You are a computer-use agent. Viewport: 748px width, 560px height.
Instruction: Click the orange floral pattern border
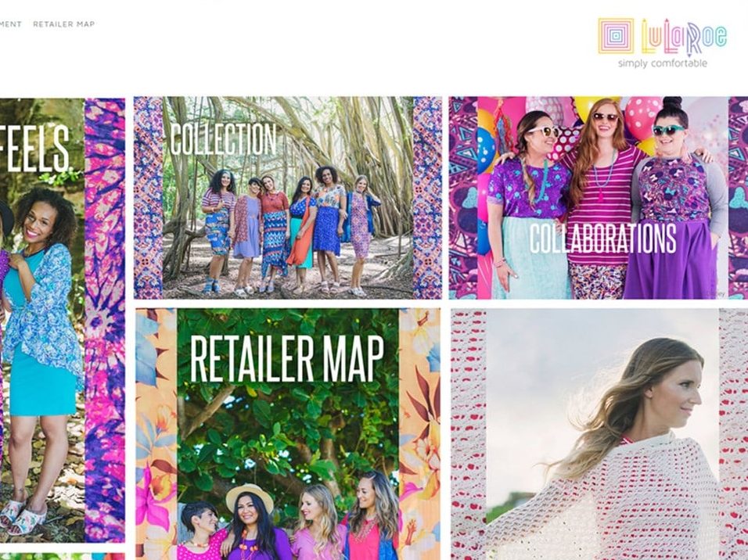click(156, 434)
